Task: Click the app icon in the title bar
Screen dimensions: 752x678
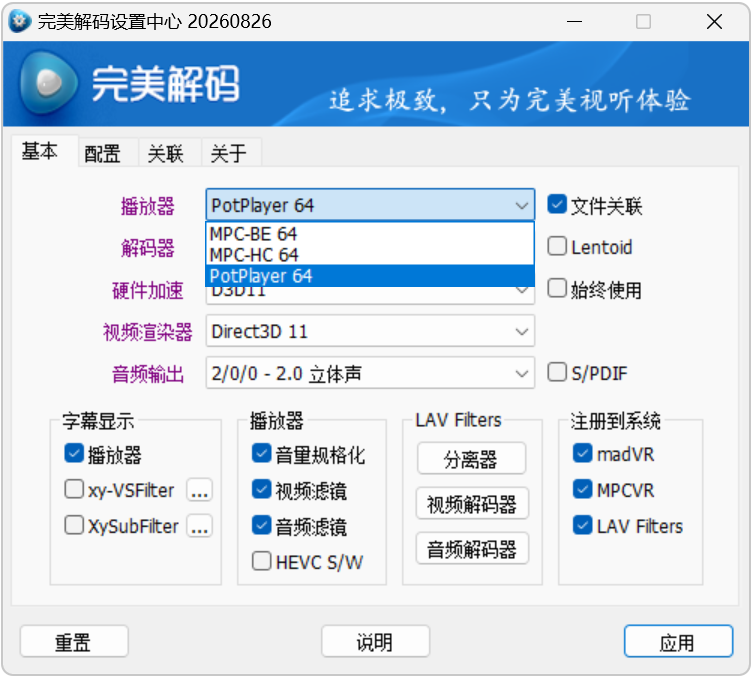Action: 20,22
